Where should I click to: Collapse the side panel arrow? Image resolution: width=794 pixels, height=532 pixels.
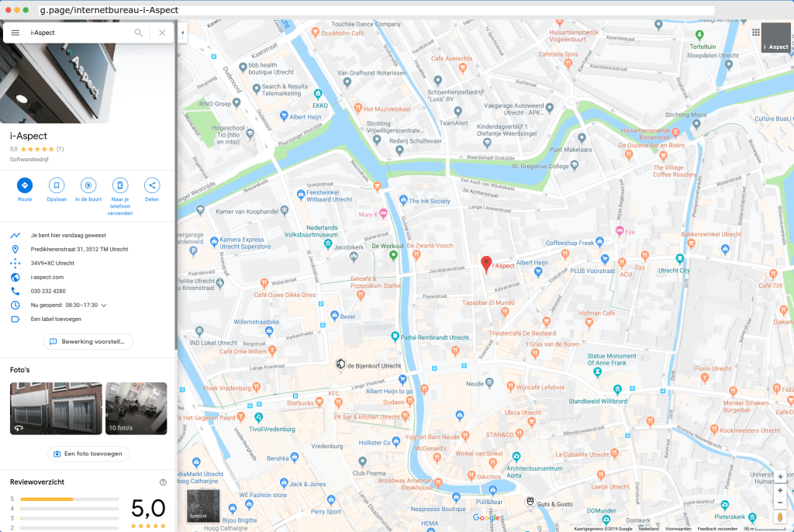[x=182, y=33]
